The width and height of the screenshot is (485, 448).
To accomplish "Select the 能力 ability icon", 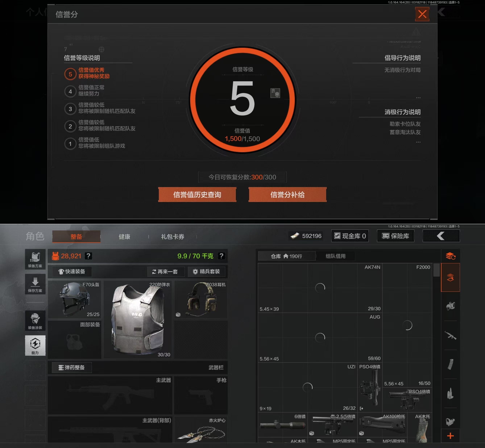I will click(x=35, y=345).
